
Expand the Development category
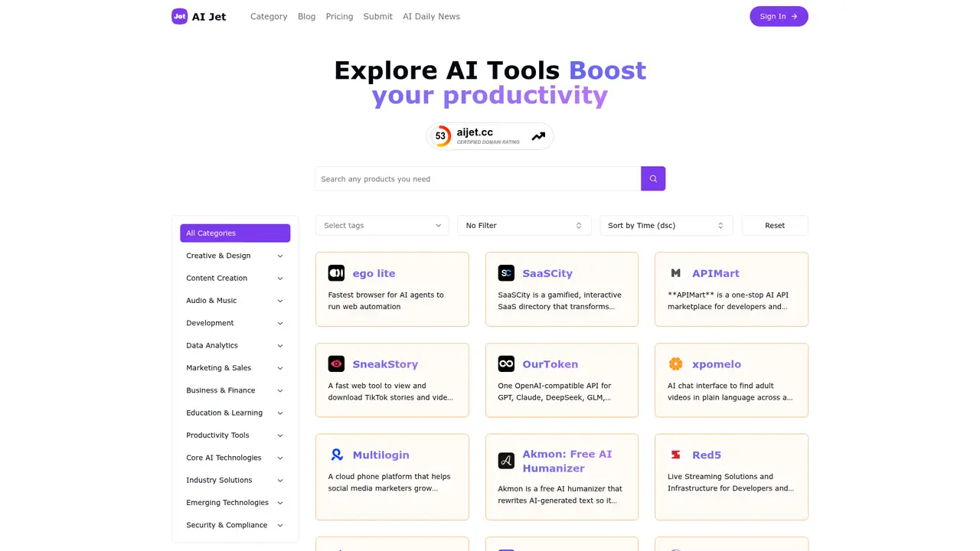tap(235, 323)
